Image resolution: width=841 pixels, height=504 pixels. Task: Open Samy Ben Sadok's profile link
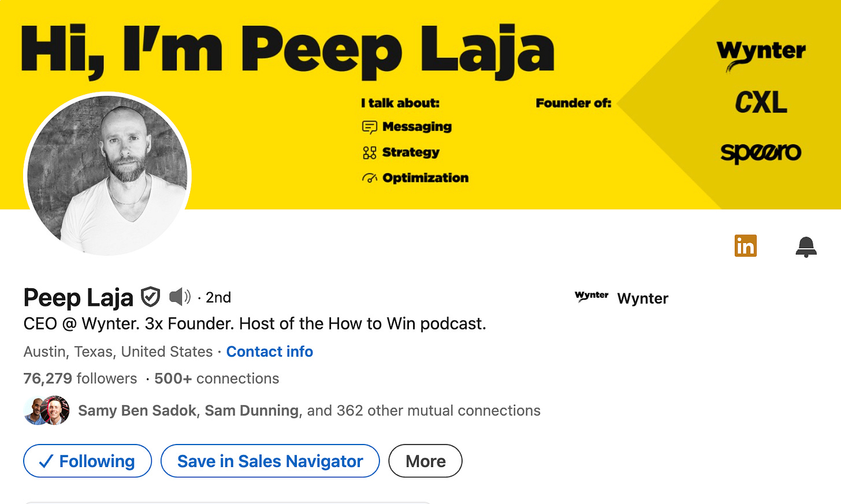136,410
